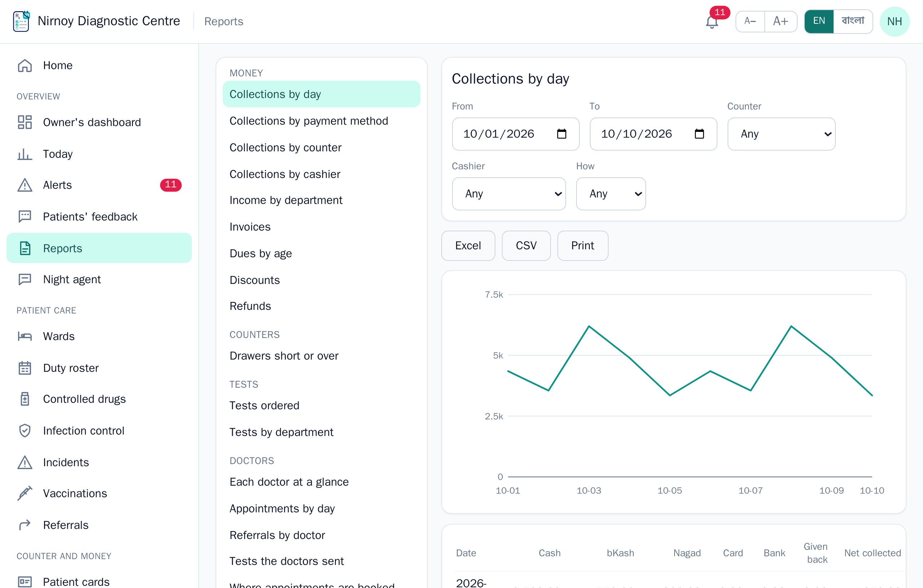Image resolution: width=923 pixels, height=588 pixels.
Task: Open calendar picker on To date
Action: pyautogui.click(x=699, y=134)
